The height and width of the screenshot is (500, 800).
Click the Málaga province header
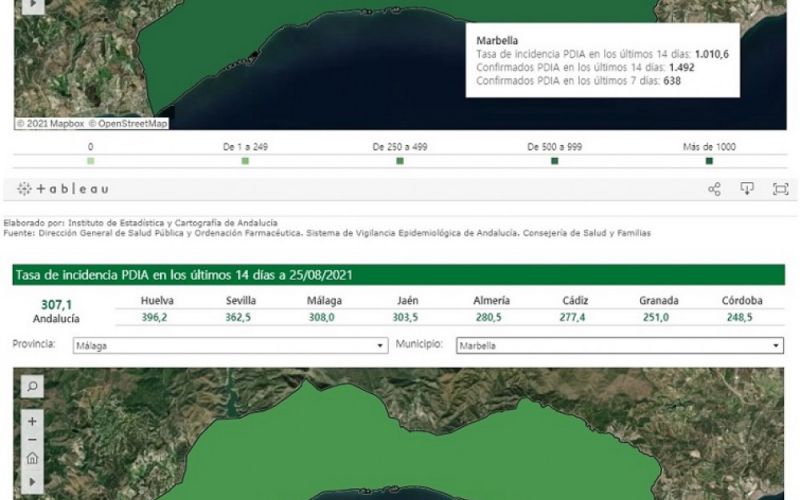324,301
